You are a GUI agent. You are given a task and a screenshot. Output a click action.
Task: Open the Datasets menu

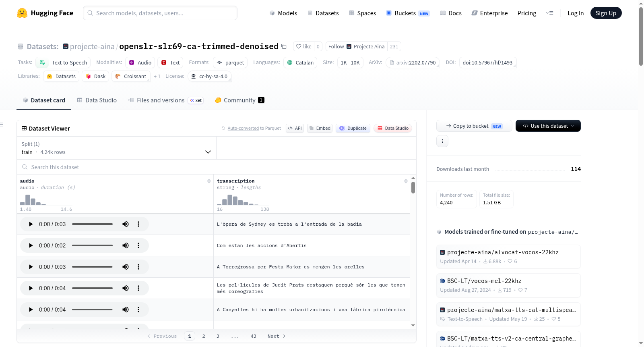click(x=323, y=13)
